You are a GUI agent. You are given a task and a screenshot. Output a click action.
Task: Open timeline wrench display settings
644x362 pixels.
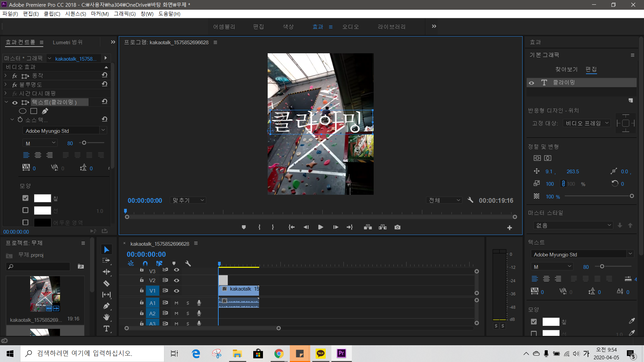point(188,263)
